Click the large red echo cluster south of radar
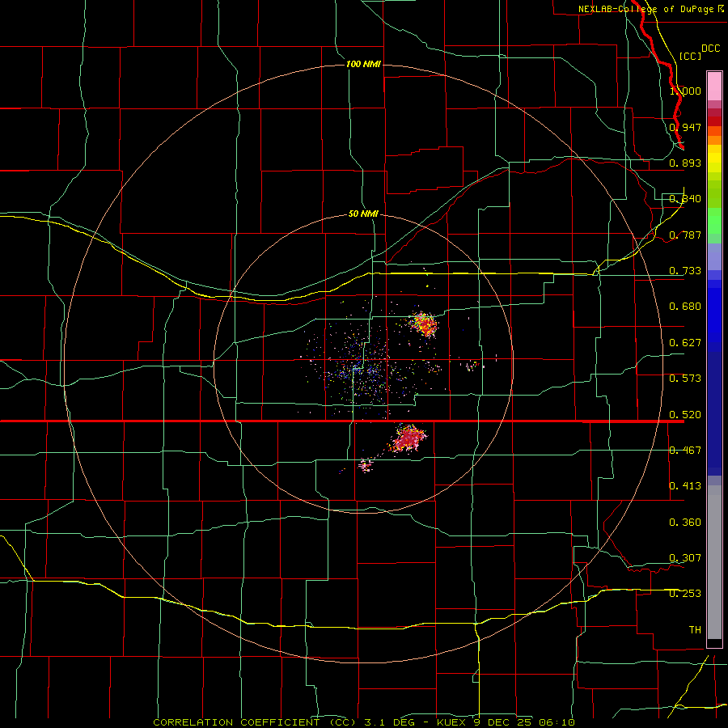The height and width of the screenshot is (728, 728). tap(408, 438)
